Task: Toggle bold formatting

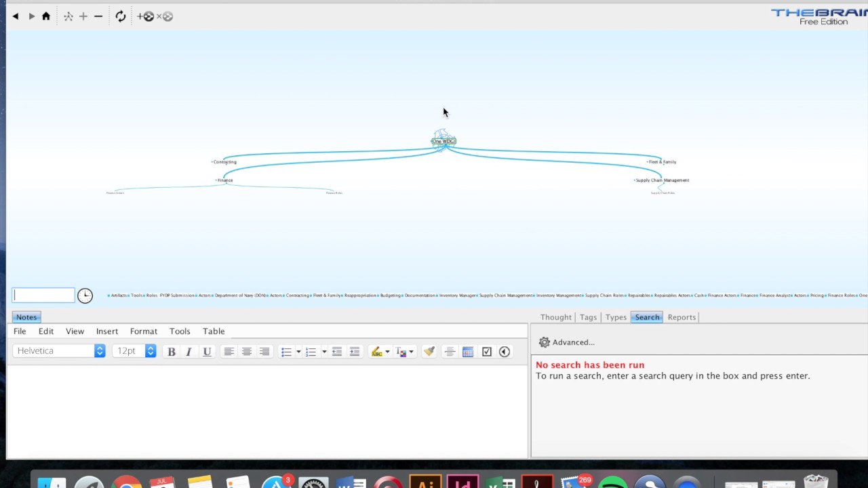Action: point(172,351)
